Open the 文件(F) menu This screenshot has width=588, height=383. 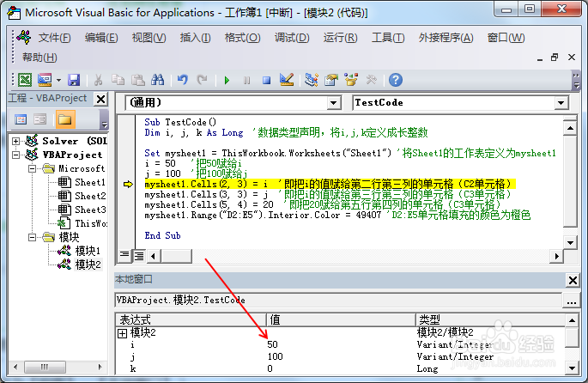[x=54, y=38]
